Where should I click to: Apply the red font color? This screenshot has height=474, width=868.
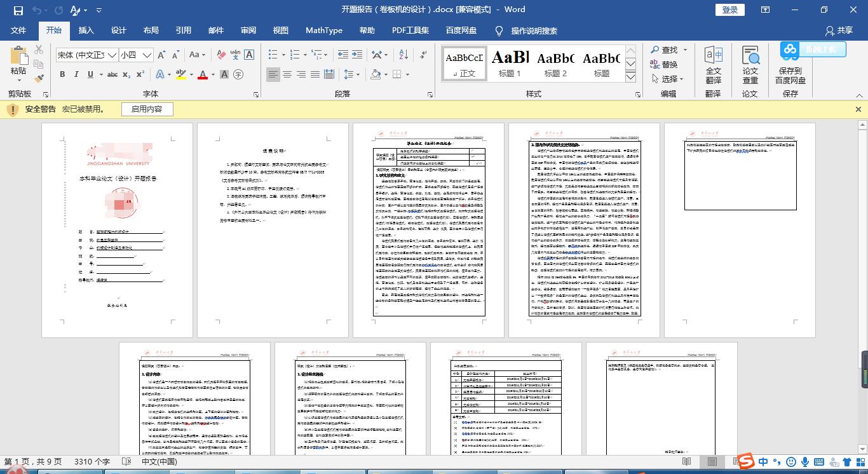click(203, 74)
